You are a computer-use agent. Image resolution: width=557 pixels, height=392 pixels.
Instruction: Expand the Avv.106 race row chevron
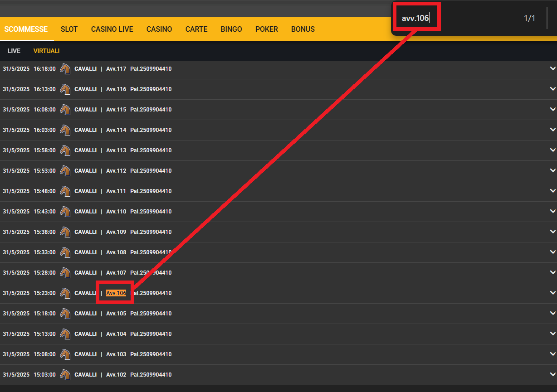coord(552,293)
